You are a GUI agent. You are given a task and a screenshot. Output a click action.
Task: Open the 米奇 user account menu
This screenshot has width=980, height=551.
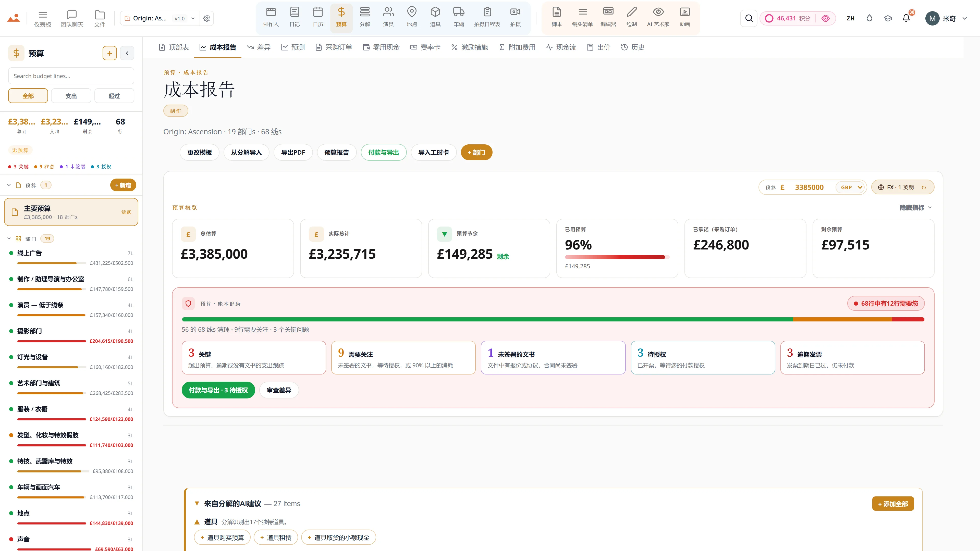(x=946, y=18)
